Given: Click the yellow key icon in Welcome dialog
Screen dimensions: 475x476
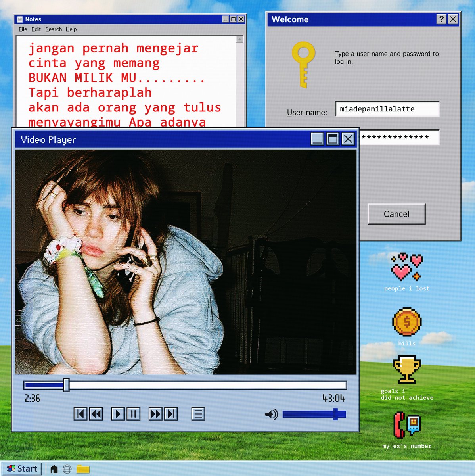Looking at the screenshot, I should click(303, 65).
